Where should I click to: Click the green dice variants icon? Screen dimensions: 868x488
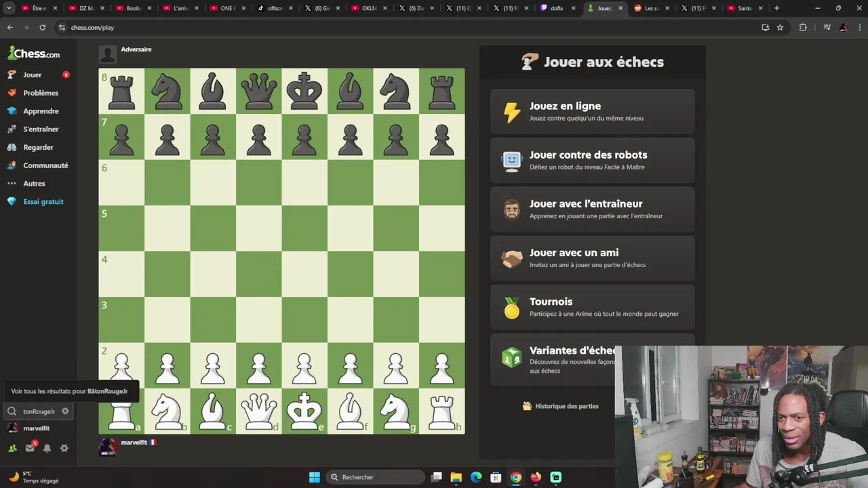(511, 357)
